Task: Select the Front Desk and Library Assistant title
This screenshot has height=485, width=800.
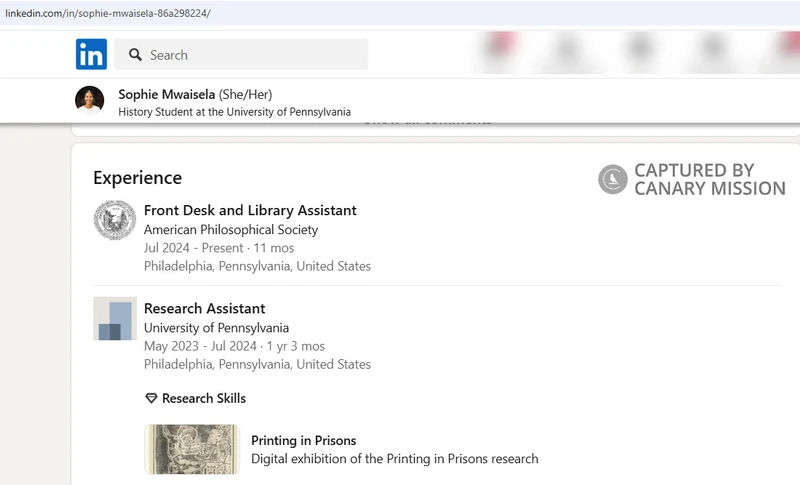Action: click(250, 210)
